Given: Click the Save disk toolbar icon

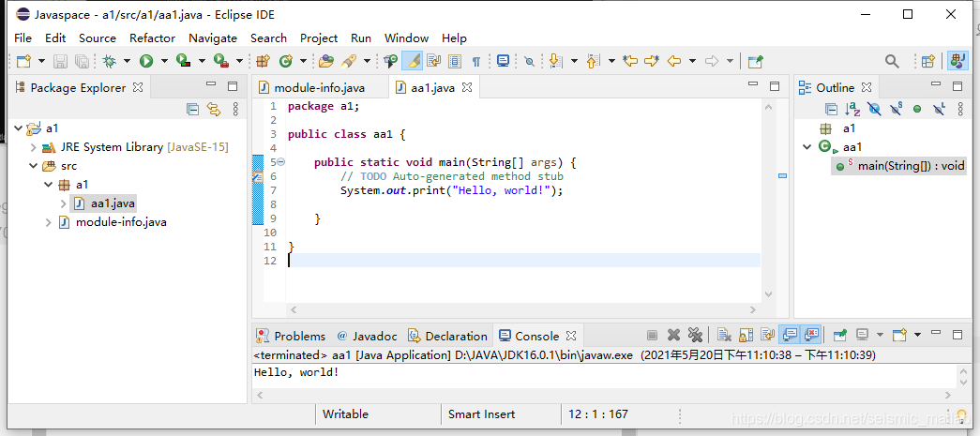Looking at the screenshot, I should [60, 61].
